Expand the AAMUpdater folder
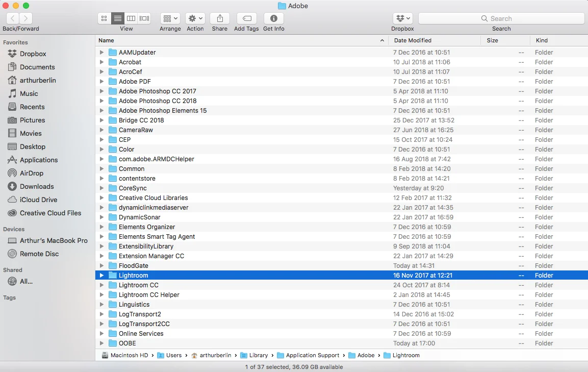The height and width of the screenshot is (372, 588). (101, 52)
